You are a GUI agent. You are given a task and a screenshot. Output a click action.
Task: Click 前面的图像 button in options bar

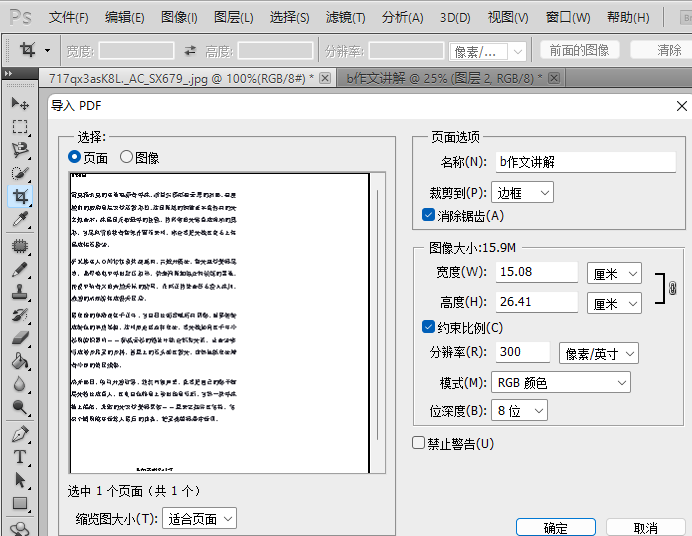(x=579, y=50)
